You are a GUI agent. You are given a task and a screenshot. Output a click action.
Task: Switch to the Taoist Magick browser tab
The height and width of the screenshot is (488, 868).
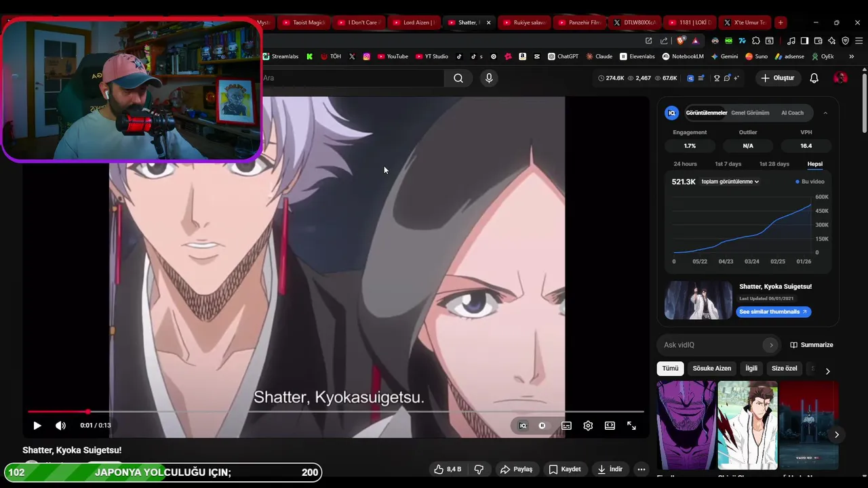coord(304,22)
